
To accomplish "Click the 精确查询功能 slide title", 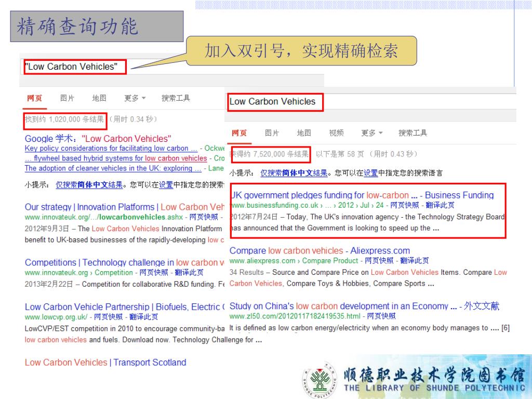I will (x=77, y=27).
